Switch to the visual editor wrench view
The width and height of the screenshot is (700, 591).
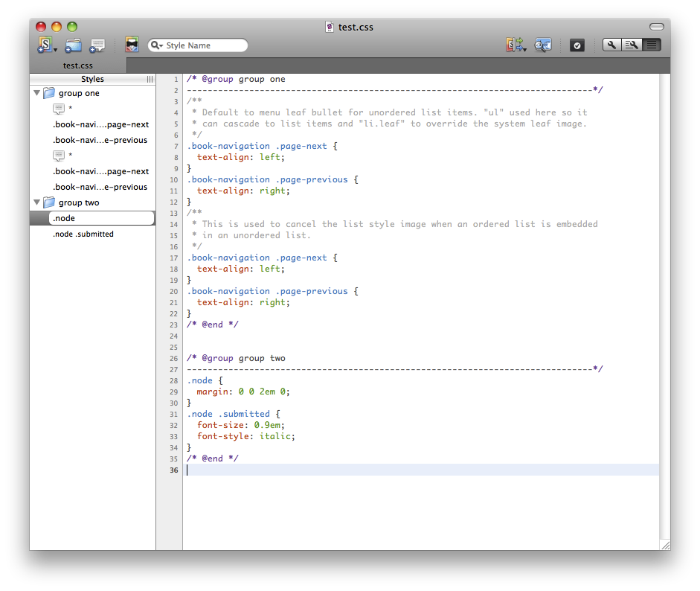tap(612, 45)
